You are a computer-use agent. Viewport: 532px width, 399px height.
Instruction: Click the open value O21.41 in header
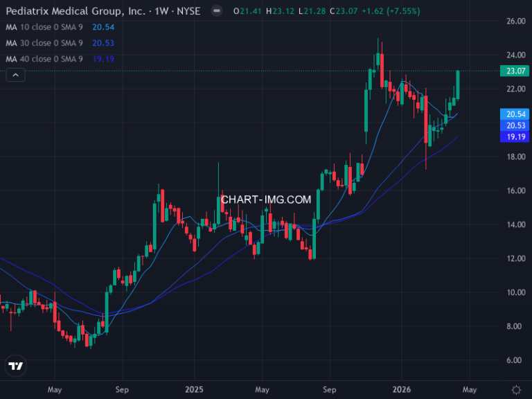pos(247,11)
